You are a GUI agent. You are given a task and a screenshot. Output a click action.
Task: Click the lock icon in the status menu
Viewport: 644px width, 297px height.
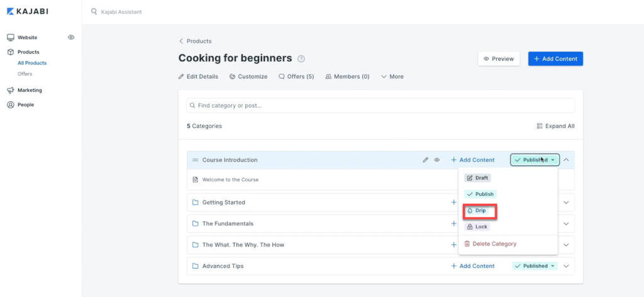tap(469, 227)
